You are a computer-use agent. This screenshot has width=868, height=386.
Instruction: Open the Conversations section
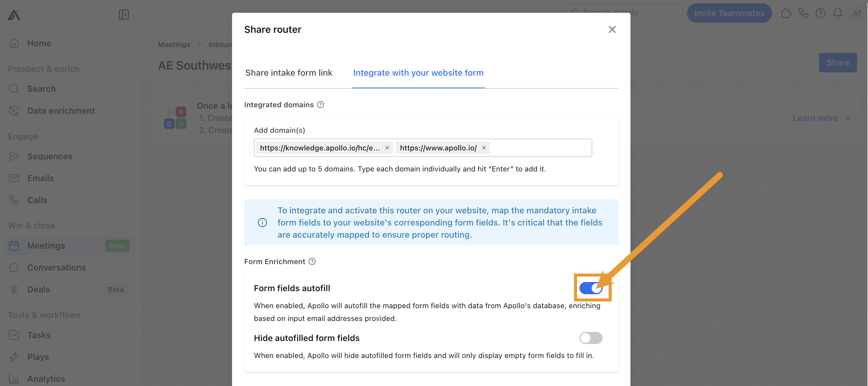(x=56, y=267)
